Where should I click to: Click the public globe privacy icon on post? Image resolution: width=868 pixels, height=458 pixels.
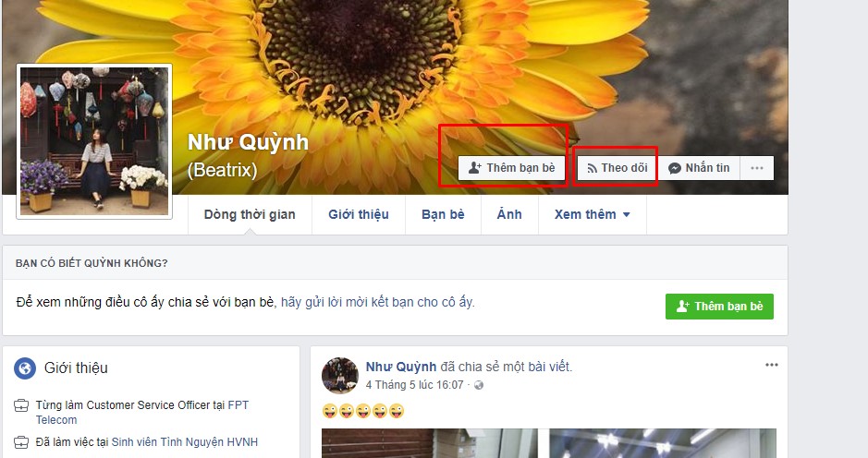(x=479, y=385)
